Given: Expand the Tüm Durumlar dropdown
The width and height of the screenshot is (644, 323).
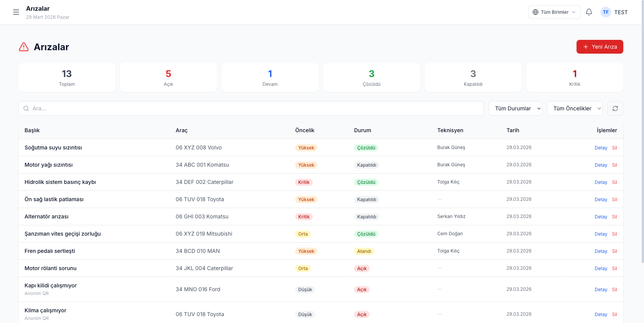Looking at the screenshot, I should [515, 108].
